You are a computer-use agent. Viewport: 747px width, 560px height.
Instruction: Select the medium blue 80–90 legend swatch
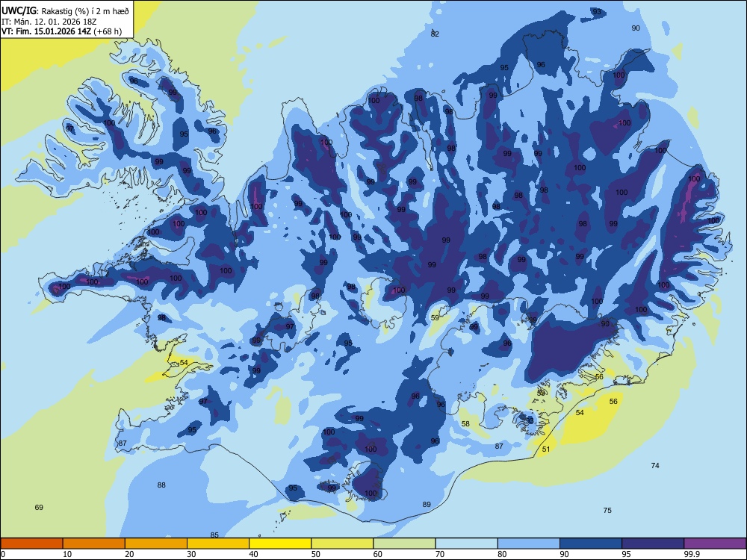click(529, 544)
